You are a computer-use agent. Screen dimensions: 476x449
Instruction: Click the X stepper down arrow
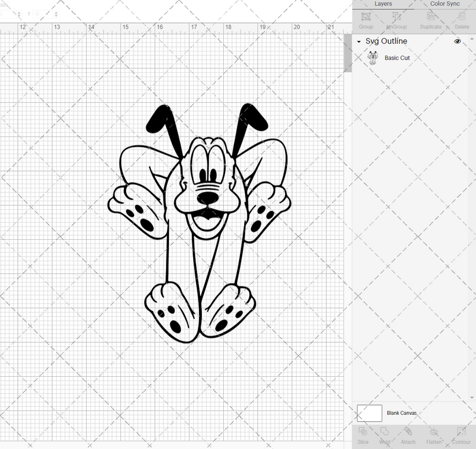pos(19,17)
